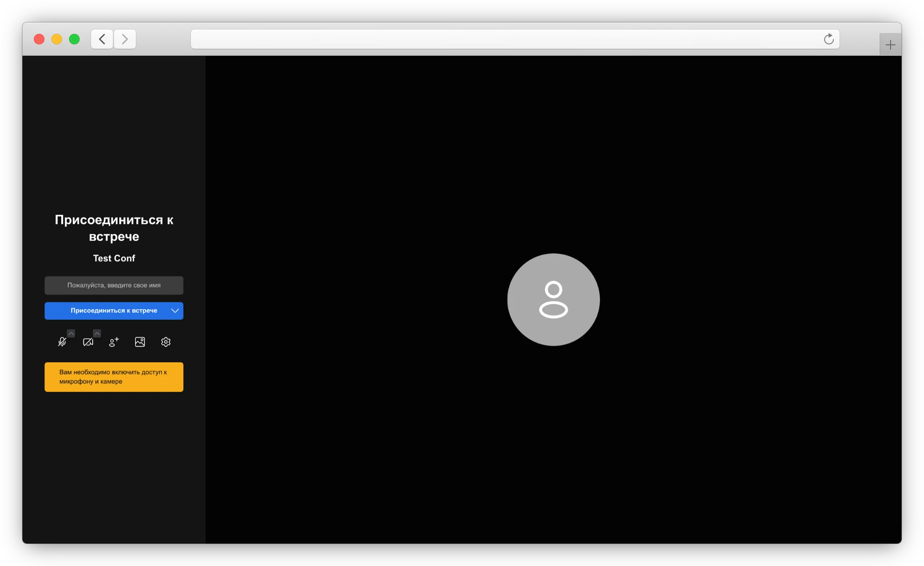Minimize the browser window with yellow button
Screen dimensions: 924x566
[x=57, y=39]
